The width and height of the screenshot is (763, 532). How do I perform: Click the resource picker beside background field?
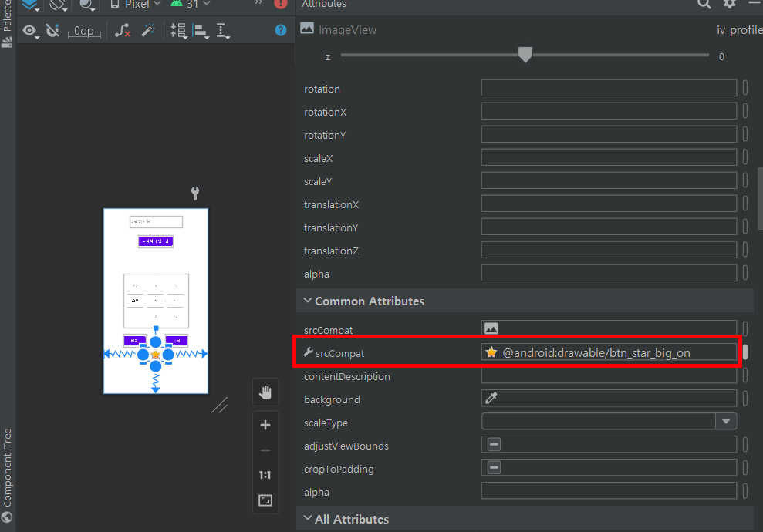(745, 399)
